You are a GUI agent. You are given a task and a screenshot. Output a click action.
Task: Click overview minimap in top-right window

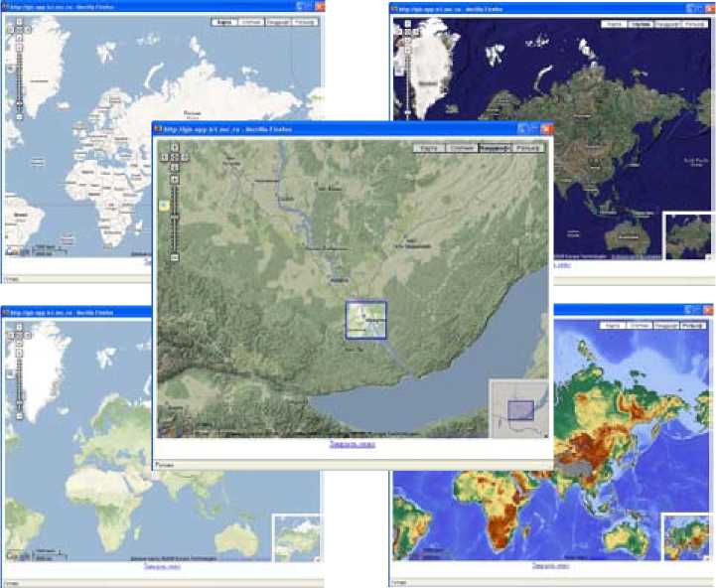click(687, 236)
